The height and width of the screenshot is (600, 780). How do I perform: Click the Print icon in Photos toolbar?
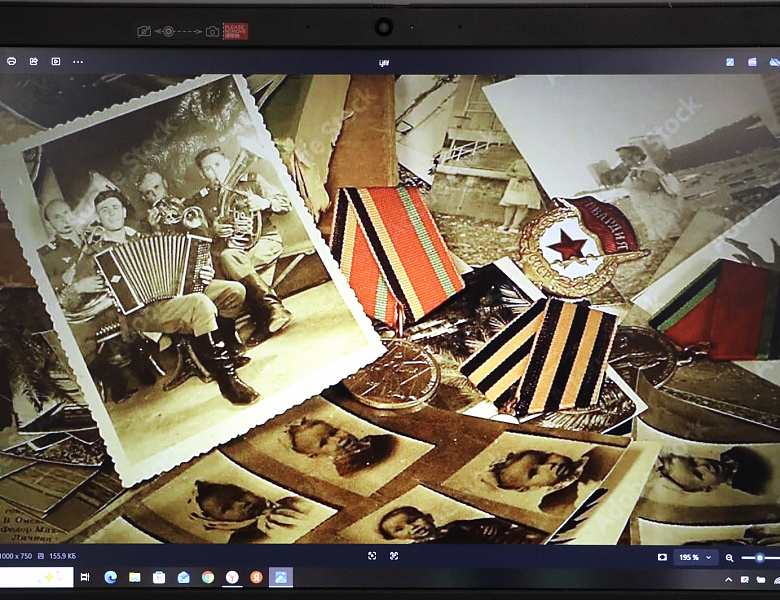[11, 61]
